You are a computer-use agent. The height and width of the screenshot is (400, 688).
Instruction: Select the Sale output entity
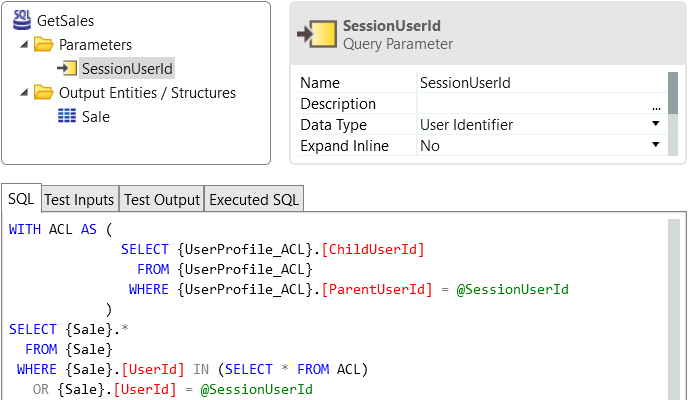tap(96, 117)
